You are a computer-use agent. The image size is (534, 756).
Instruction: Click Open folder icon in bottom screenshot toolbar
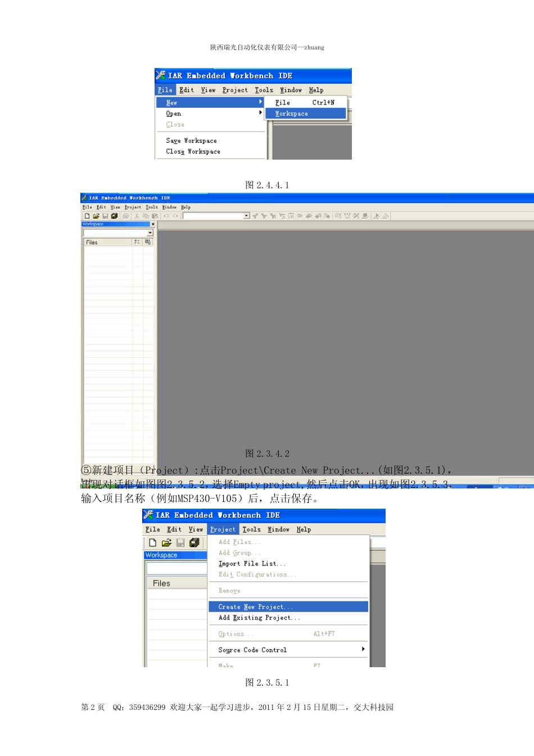click(x=166, y=542)
